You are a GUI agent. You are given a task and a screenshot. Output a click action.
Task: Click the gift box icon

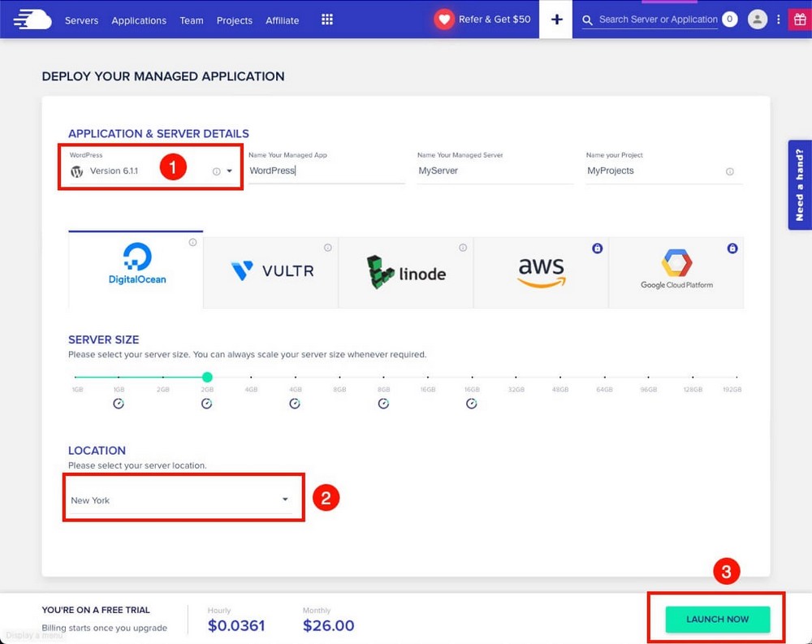point(798,19)
